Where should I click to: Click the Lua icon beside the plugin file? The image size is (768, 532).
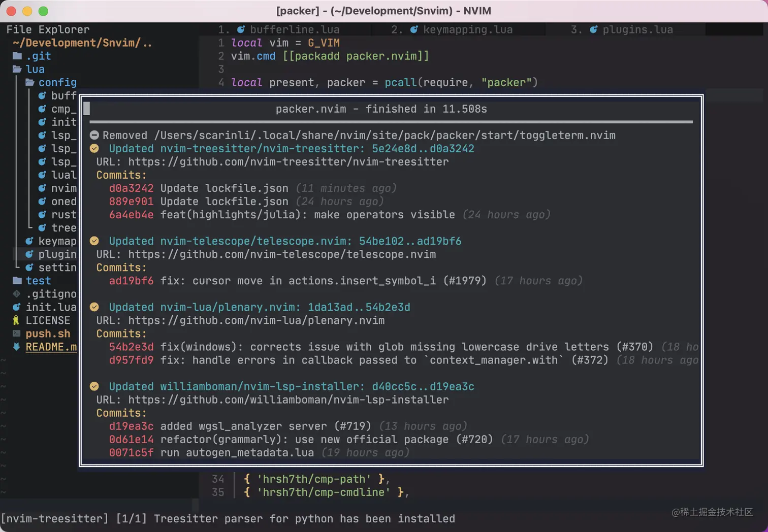tap(29, 254)
